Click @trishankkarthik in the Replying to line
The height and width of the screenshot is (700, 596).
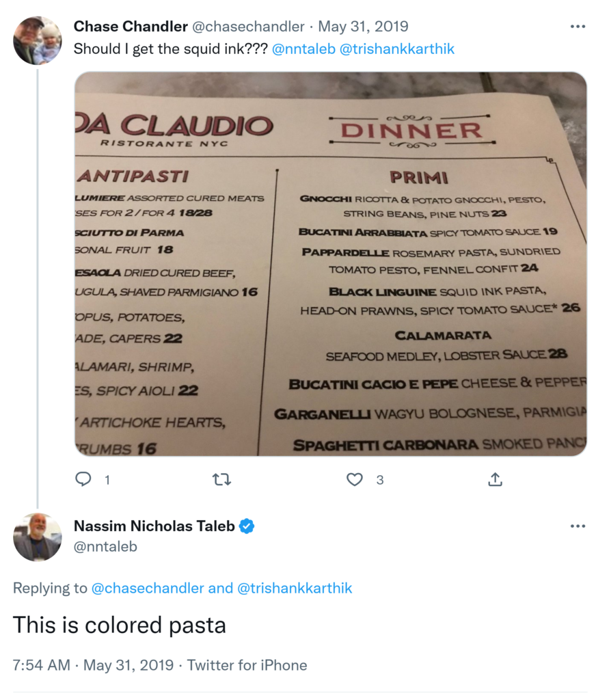[295, 588]
